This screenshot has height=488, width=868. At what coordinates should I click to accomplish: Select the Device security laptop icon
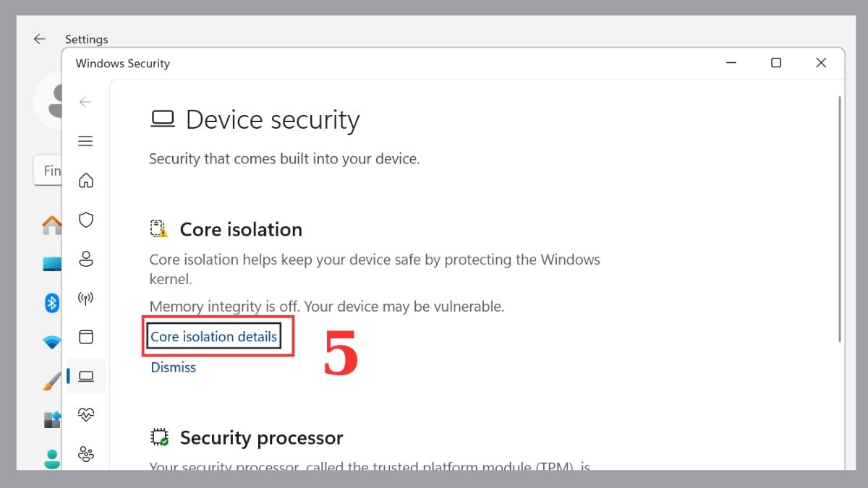[x=86, y=376]
